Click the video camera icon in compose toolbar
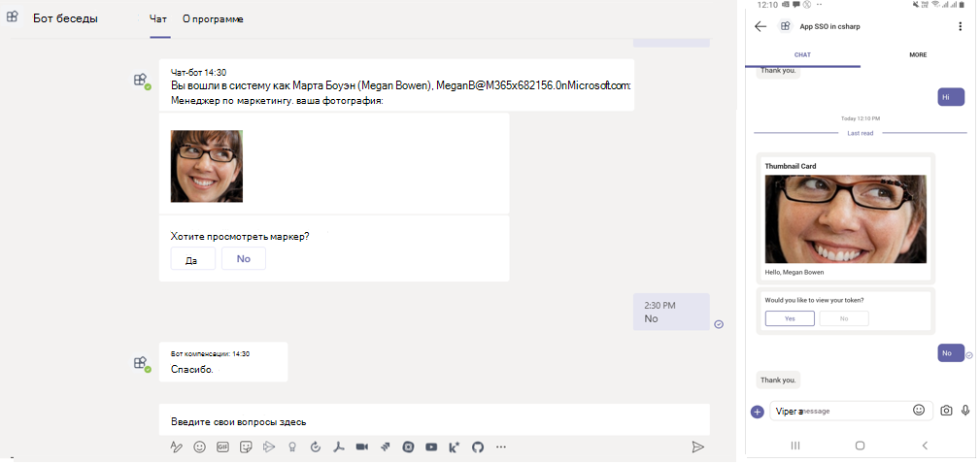The height and width of the screenshot is (464, 980). click(361, 447)
